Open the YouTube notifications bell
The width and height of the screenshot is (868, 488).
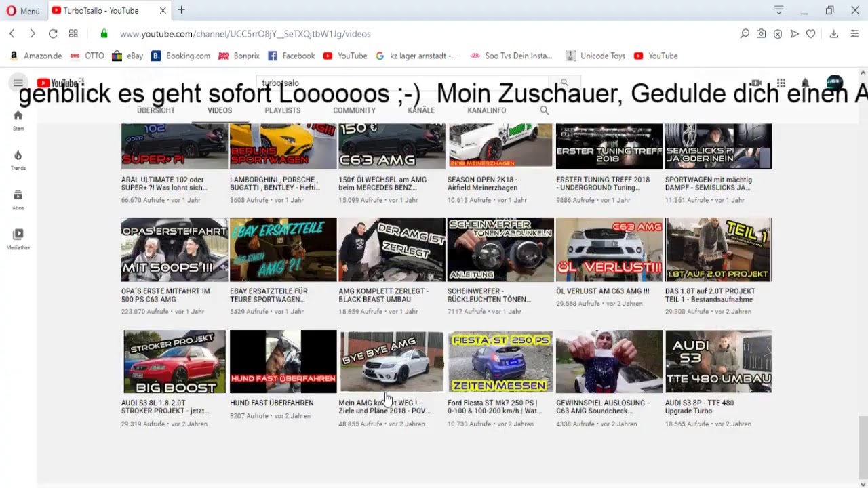pos(806,83)
